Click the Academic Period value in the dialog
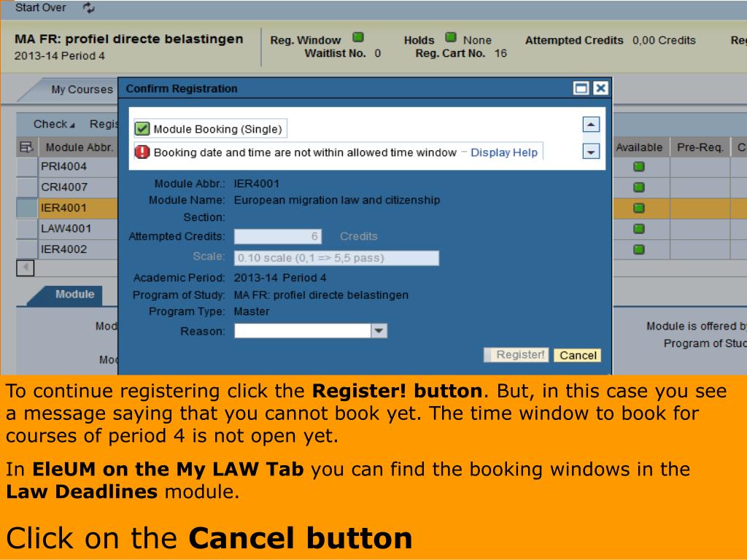Screen dimensions: 747x560 (x=280, y=278)
